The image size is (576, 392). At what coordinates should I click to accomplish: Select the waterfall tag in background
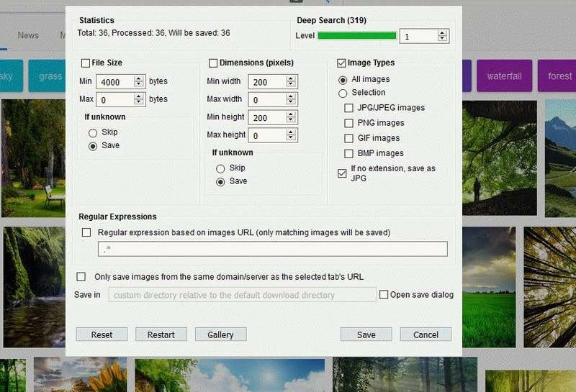tap(504, 76)
